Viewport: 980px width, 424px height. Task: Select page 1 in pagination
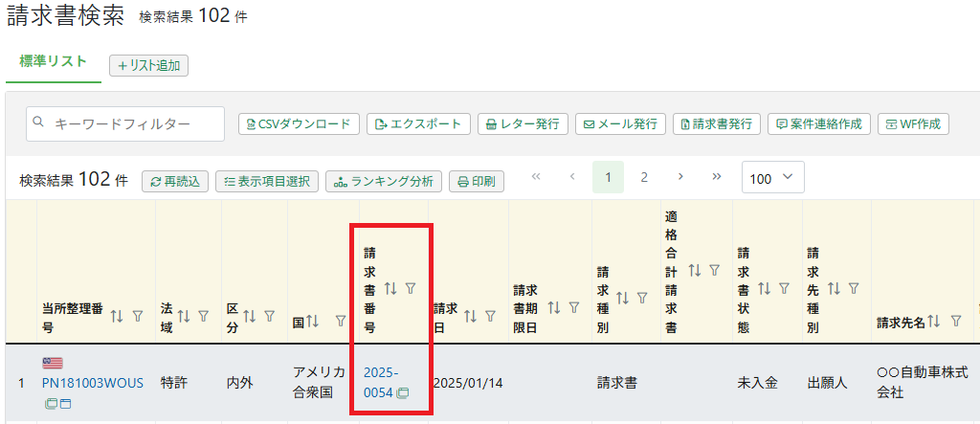point(608,177)
